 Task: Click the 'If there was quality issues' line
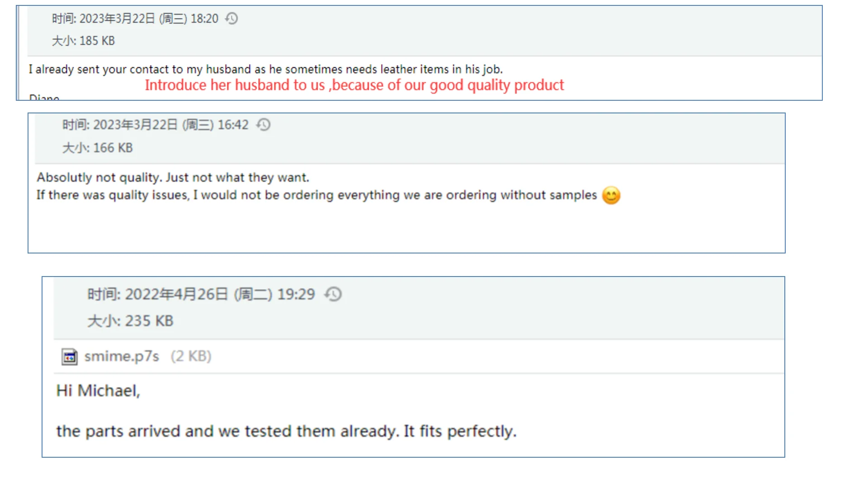coord(316,195)
